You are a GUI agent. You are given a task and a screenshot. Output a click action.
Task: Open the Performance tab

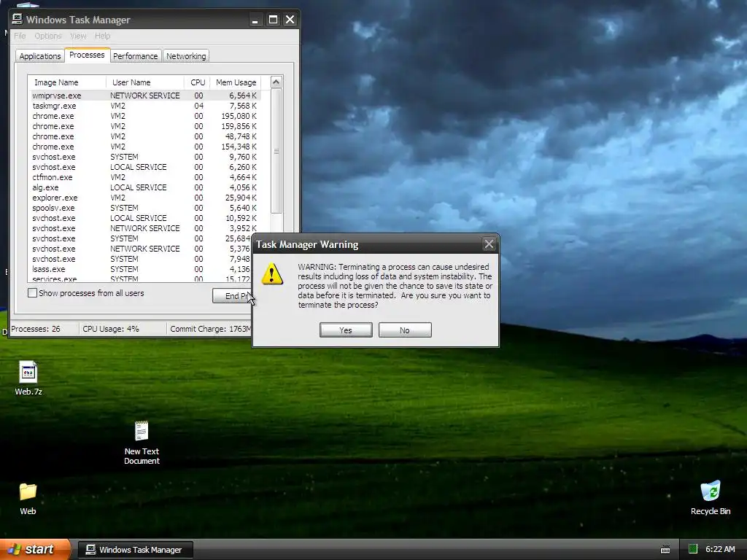pyautogui.click(x=135, y=56)
